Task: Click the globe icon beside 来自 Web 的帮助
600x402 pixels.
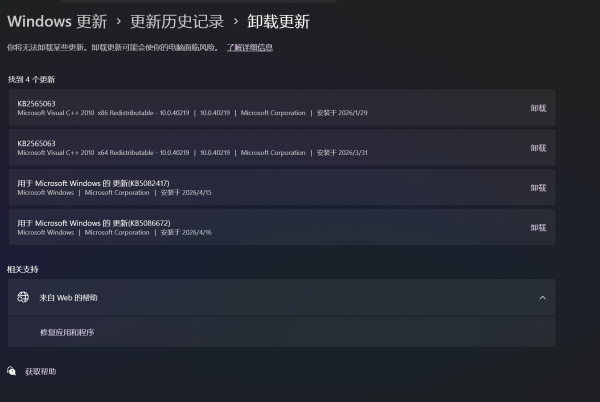Action: (x=23, y=297)
